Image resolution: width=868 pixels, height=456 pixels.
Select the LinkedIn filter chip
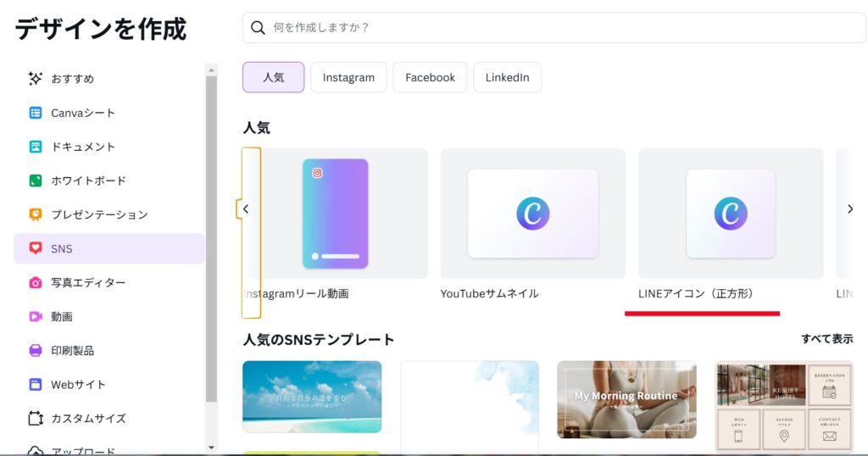(508, 77)
